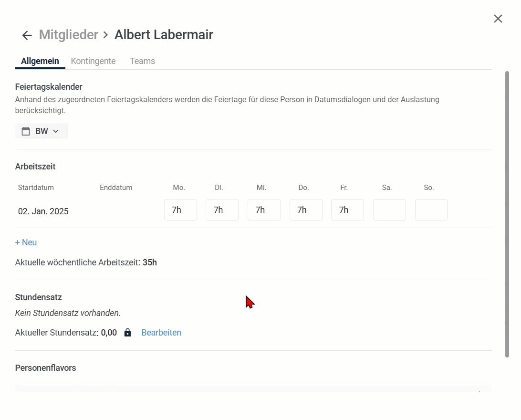Select the Tuesday working hours field

[222, 210]
